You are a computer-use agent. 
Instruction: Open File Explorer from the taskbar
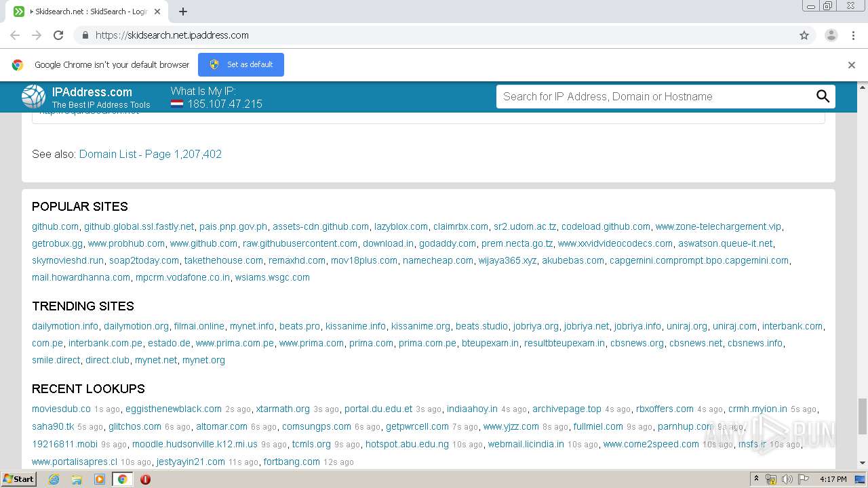pyautogui.click(x=77, y=479)
